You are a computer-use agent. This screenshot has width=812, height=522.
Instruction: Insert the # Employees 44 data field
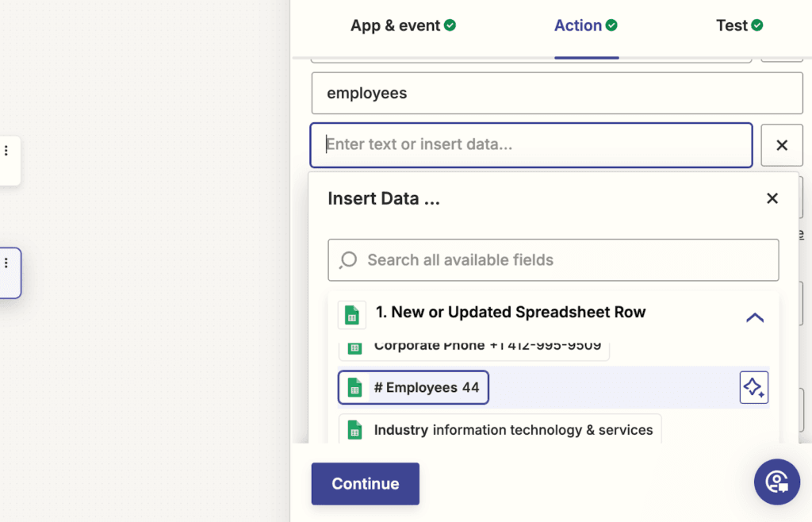pos(414,388)
